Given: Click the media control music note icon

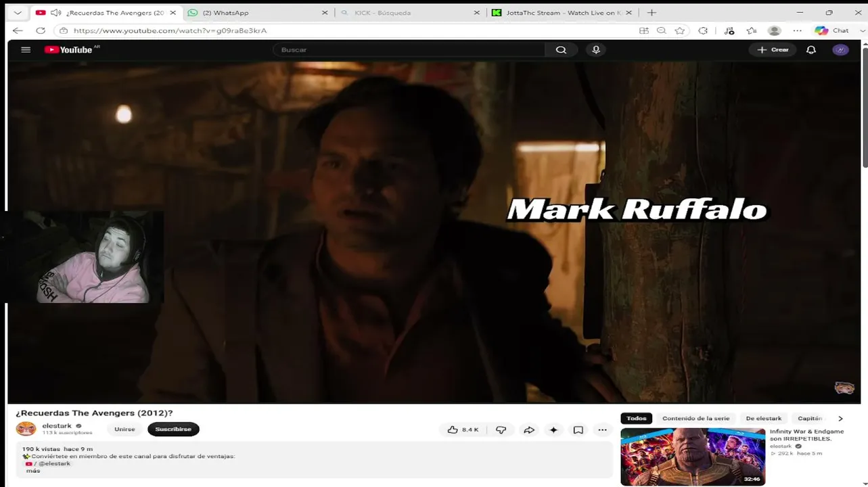Looking at the screenshot, I should [x=729, y=30].
